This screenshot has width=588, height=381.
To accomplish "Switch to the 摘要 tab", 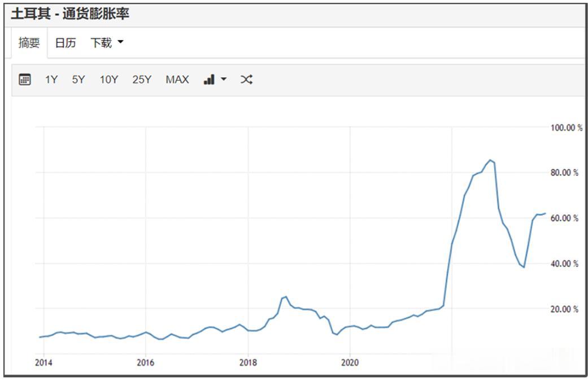I will pos(29,43).
